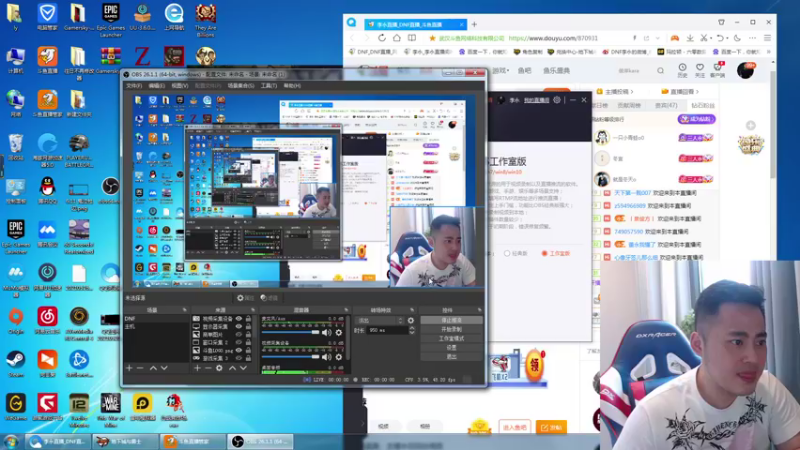Switch to the 贵宾(47) tab on Douyu

point(666,106)
